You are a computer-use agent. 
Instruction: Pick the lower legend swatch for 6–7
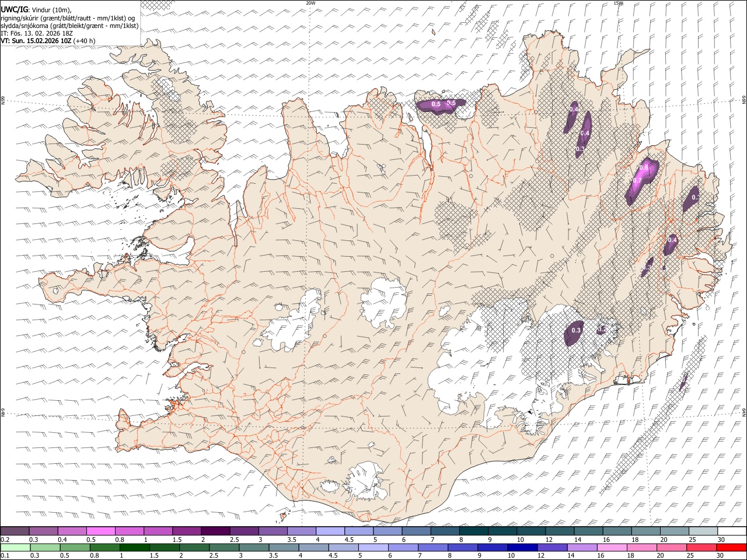click(403, 548)
